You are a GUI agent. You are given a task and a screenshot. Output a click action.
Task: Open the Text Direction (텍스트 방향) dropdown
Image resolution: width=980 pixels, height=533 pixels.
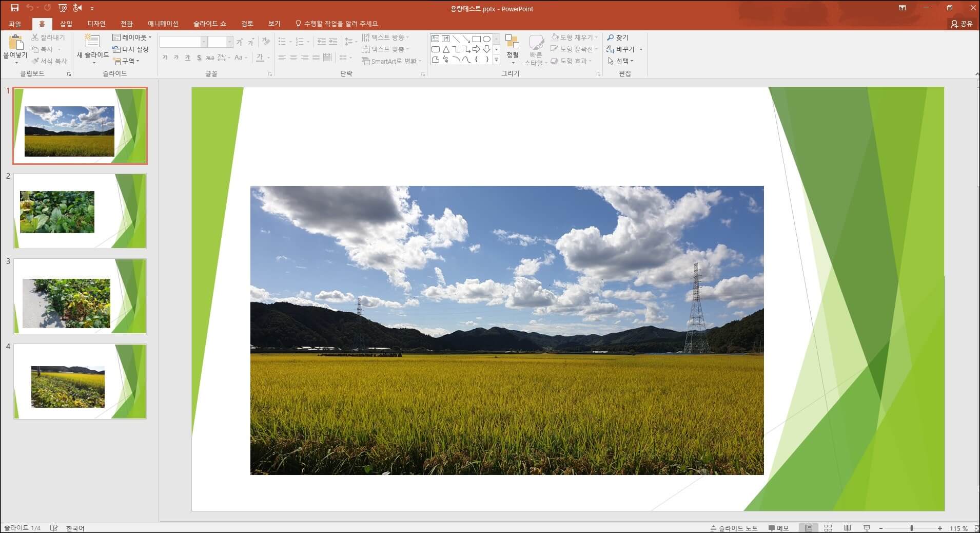385,37
